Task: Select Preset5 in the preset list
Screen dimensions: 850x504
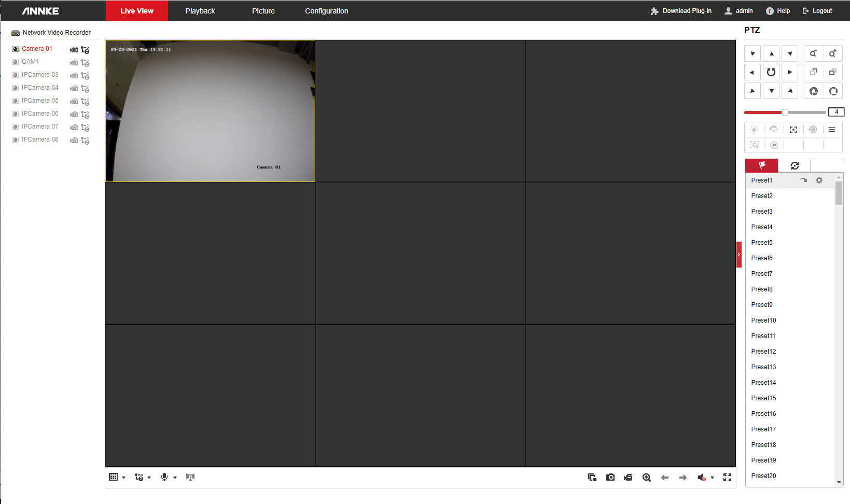Action: 762,243
